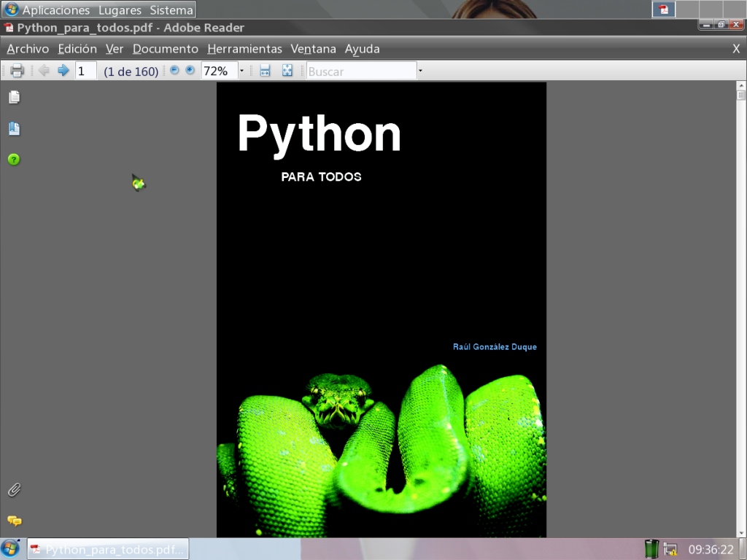747x560 pixels.
Task: Open the Archivo menu
Action: pyautogui.click(x=28, y=49)
